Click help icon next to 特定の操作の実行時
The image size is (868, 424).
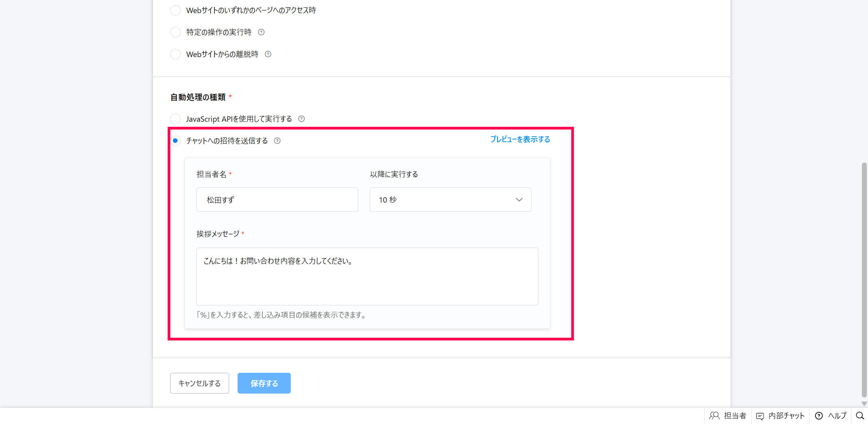point(261,32)
